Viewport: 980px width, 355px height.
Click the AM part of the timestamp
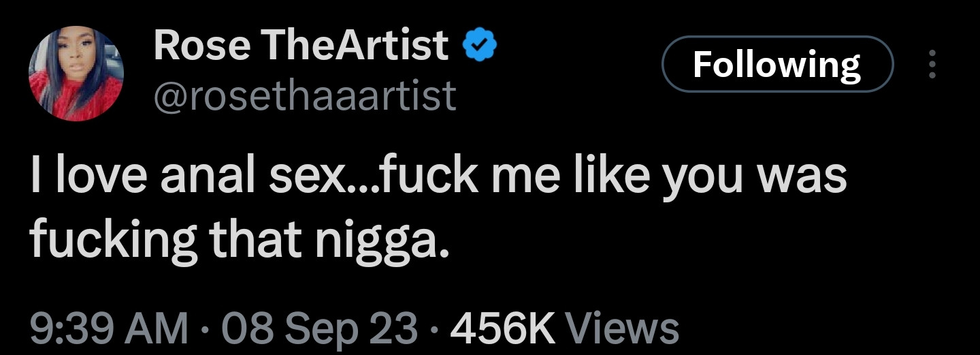click(161, 328)
